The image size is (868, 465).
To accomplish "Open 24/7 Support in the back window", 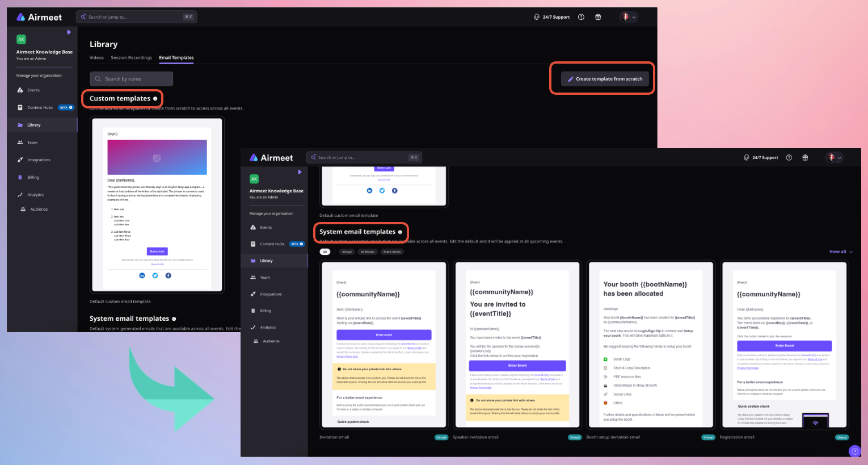I will (552, 17).
